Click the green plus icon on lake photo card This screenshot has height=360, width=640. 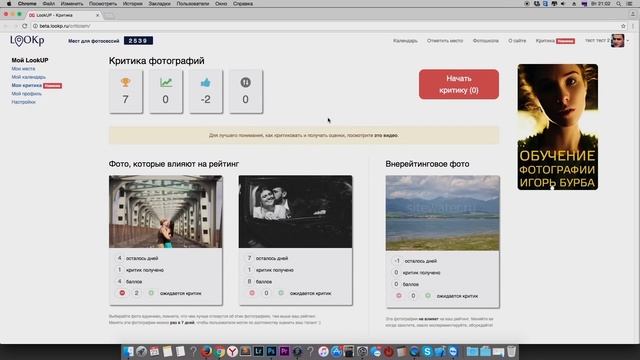[x=428, y=296]
